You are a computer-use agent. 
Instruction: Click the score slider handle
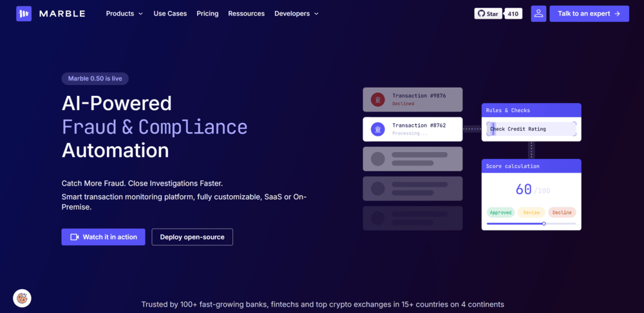pyautogui.click(x=544, y=224)
